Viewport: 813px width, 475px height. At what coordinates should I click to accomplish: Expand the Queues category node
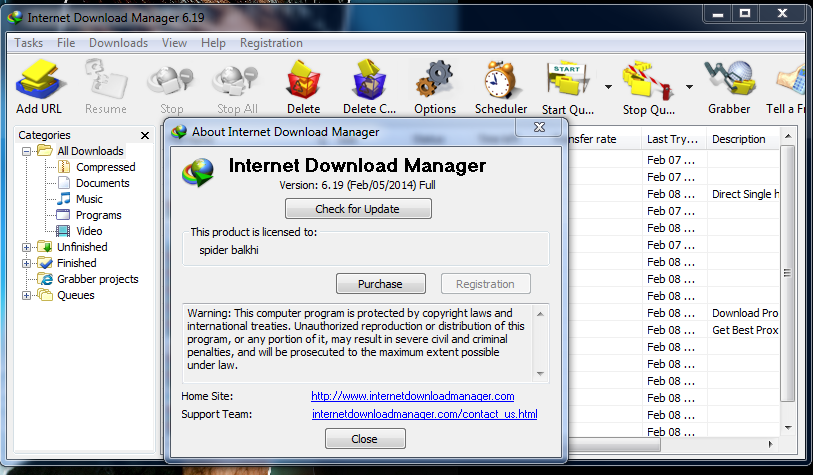[x=26, y=296]
